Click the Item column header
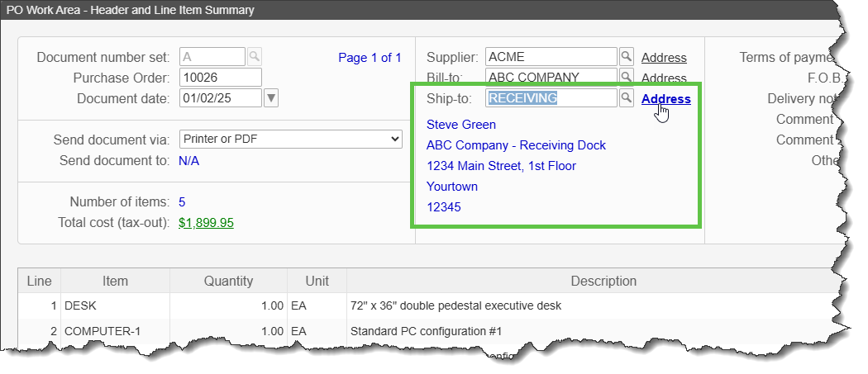The height and width of the screenshot is (374, 868). click(115, 282)
